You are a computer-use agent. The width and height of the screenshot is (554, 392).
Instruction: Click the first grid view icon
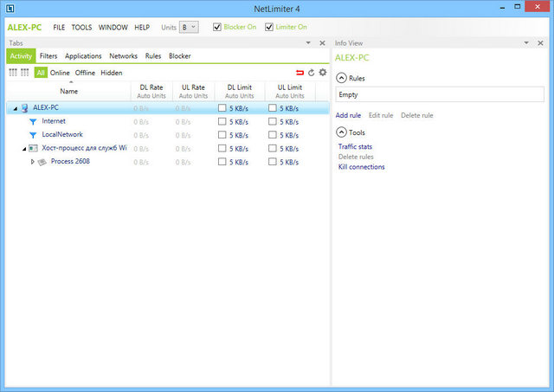[x=13, y=73]
